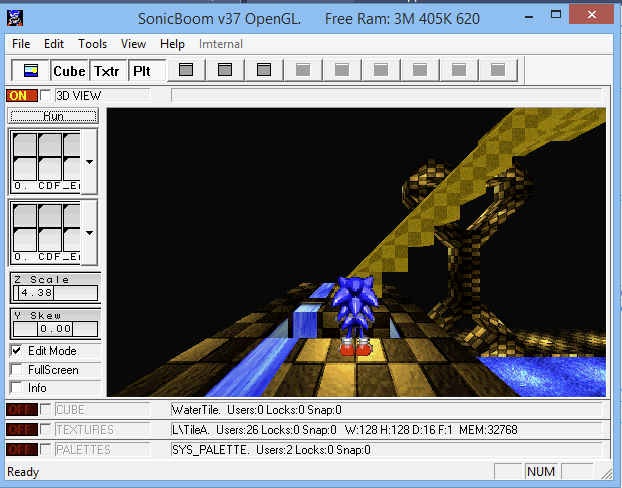
Task: Open the File menu
Action: click(21, 44)
